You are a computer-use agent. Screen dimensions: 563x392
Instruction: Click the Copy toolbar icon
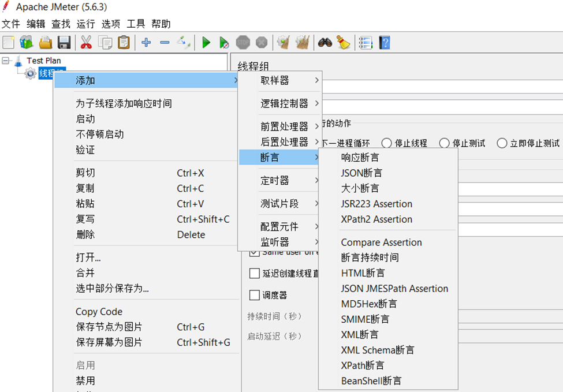(x=105, y=42)
